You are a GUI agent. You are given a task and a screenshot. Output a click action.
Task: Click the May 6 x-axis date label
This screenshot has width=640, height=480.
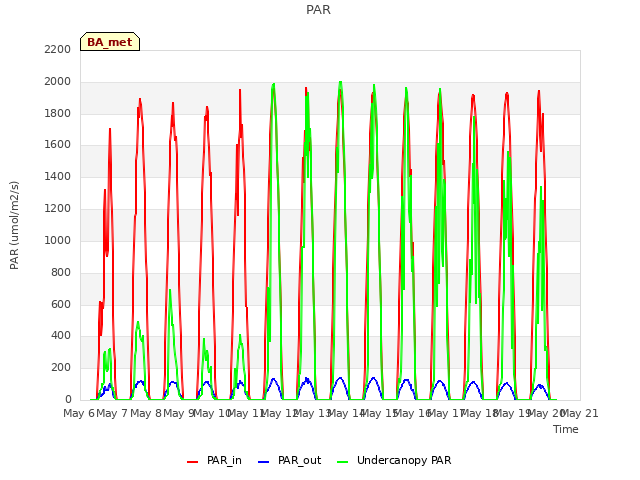click(x=79, y=413)
